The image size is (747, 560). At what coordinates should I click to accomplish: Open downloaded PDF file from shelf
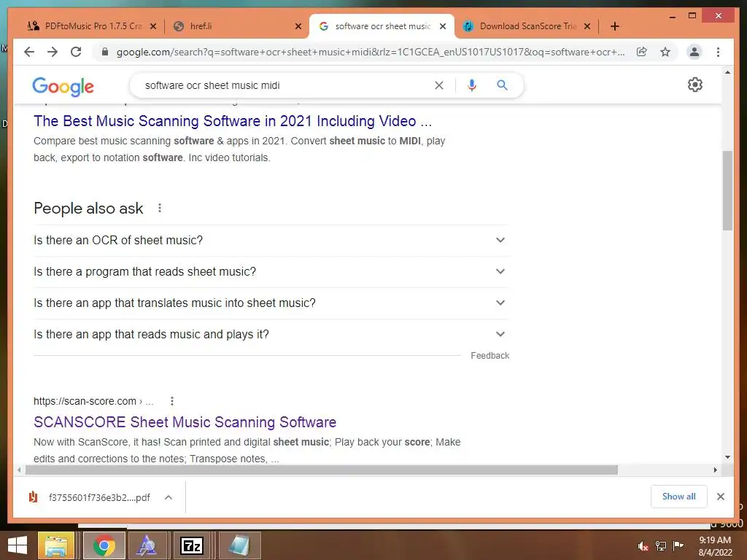point(90,497)
